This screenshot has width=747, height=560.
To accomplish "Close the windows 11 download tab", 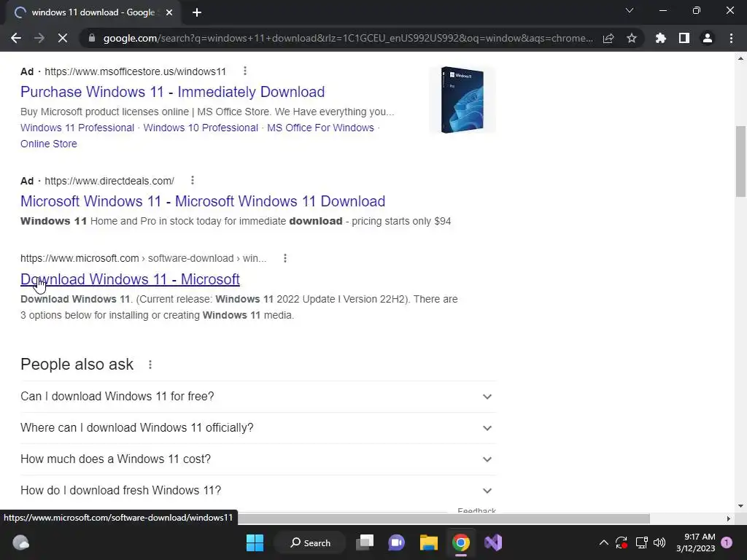I will [x=169, y=12].
